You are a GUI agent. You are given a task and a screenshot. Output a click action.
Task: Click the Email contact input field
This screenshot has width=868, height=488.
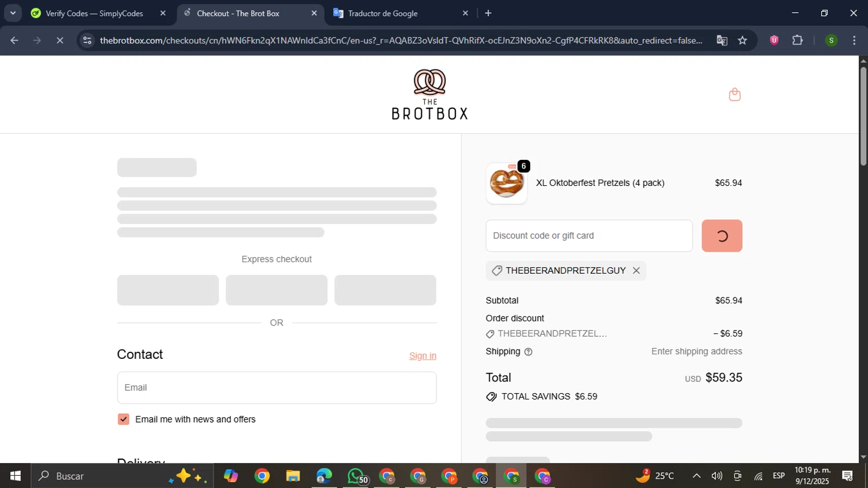(x=277, y=387)
